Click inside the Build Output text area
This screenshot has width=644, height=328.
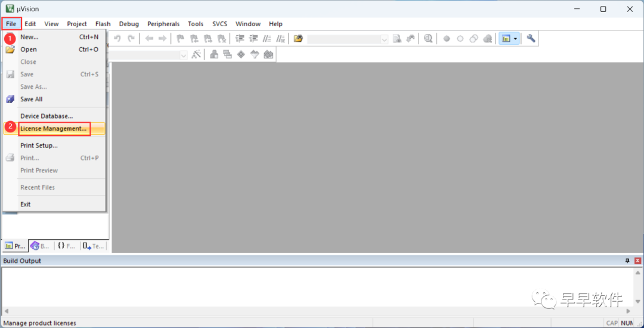[x=317, y=287]
